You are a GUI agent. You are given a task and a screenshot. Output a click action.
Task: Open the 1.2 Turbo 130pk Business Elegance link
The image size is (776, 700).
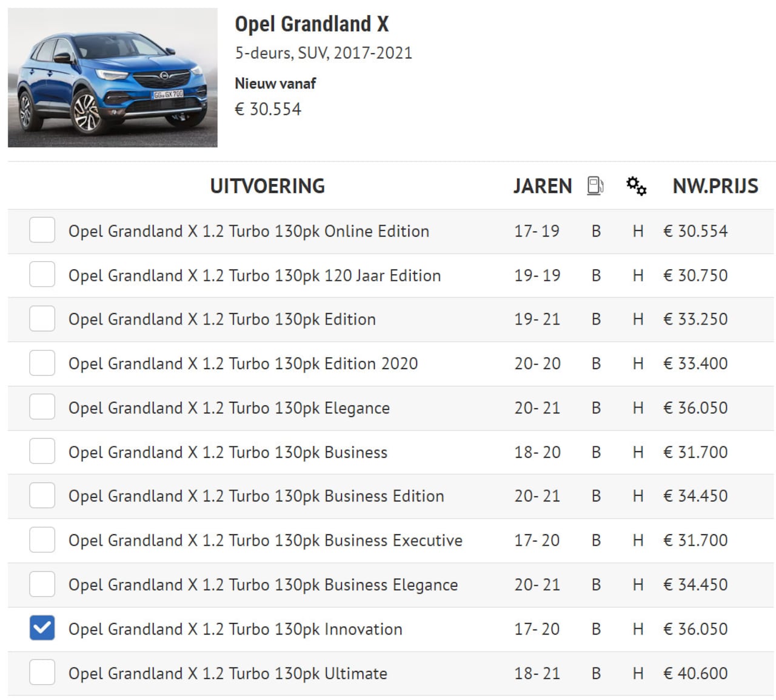(x=263, y=585)
